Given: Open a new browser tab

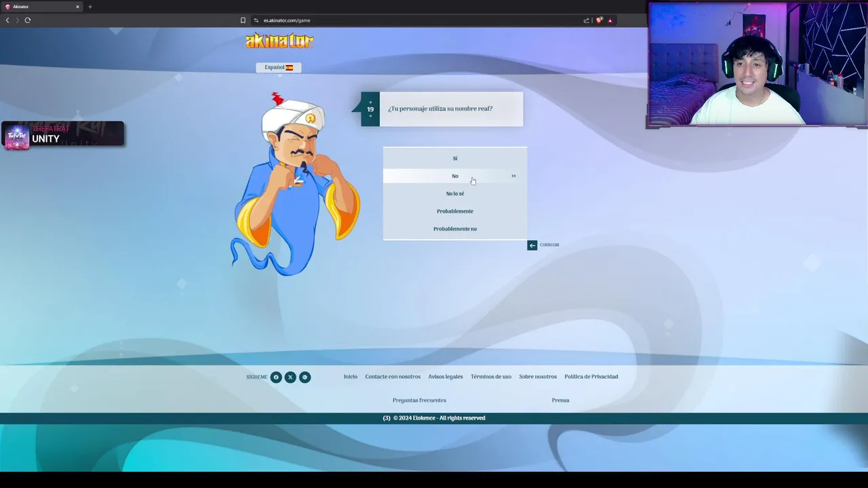Looking at the screenshot, I should pyautogui.click(x=90, y=7).
